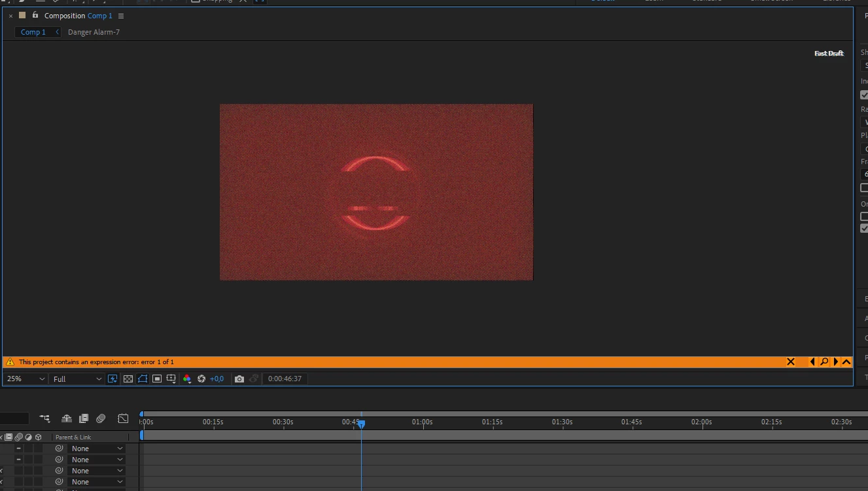The image size is (868, 491).
Task: Toggle quality switch on second layer row
Action: (x=18, y=460)
